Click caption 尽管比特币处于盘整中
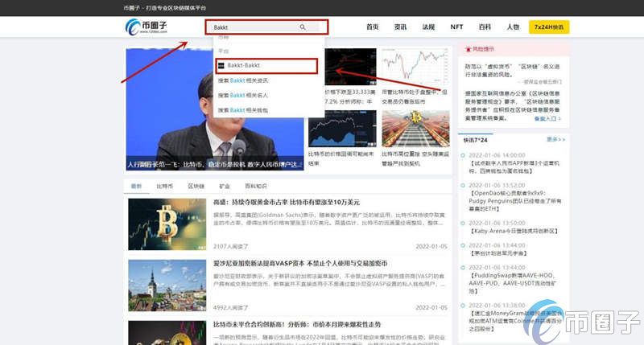Screen dimensions: 644x345 click(x=415, y=97)
